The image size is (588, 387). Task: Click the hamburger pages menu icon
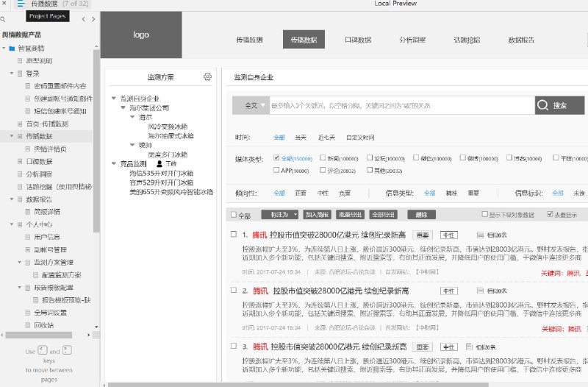[21, 4]
